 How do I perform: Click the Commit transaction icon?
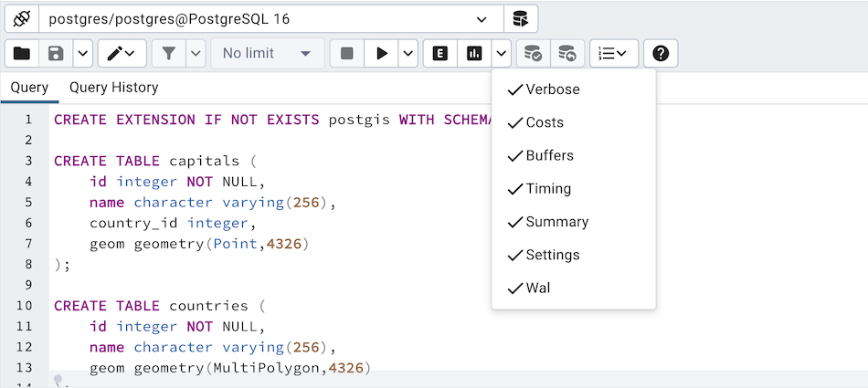click(x=533, y=53)
